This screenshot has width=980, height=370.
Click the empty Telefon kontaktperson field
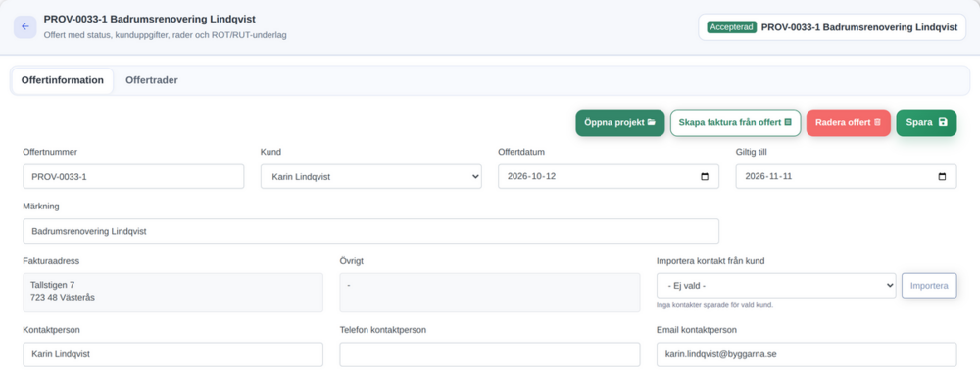coord(490,354)
